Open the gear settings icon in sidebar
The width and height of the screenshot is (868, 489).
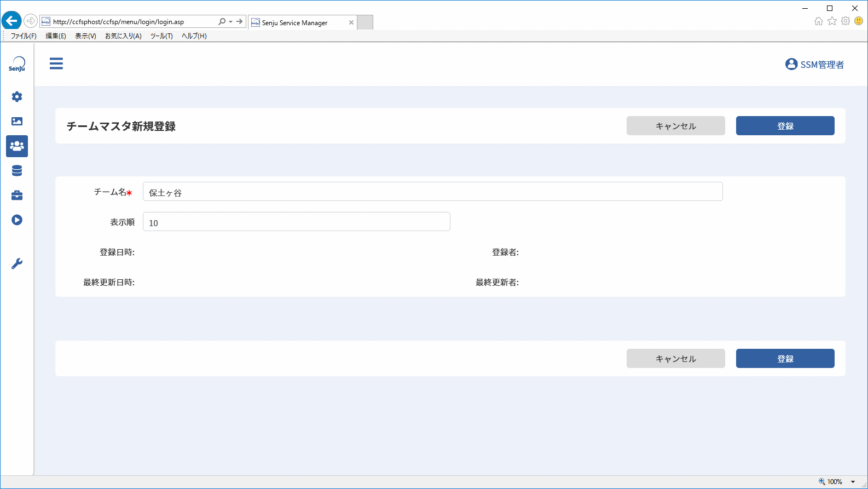pyautogui.click(x=17, y=96)
